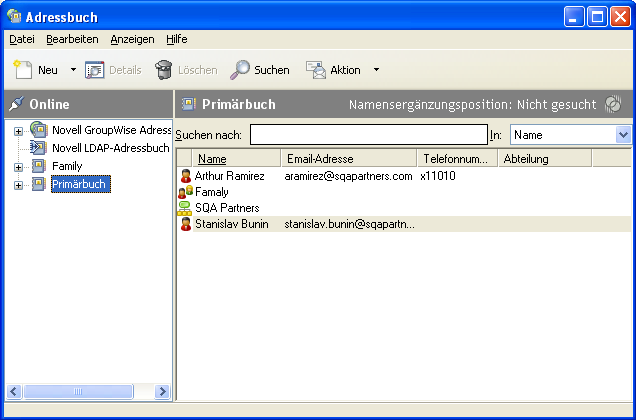Click the SQA Partners organization icon

(185, 208)
